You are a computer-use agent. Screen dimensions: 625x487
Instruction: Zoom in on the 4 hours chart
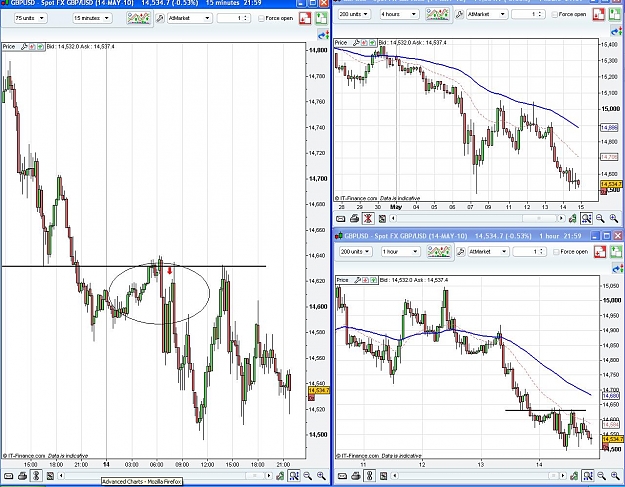[613, 218]
